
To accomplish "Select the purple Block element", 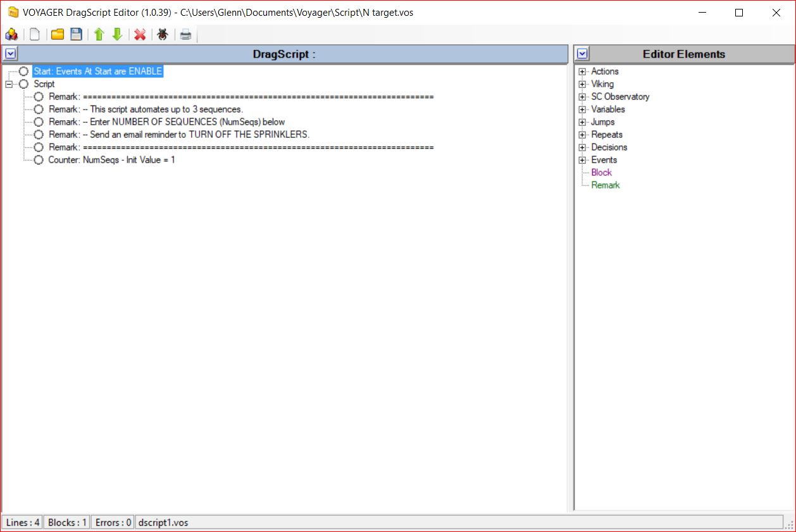I will pos(601,173).
